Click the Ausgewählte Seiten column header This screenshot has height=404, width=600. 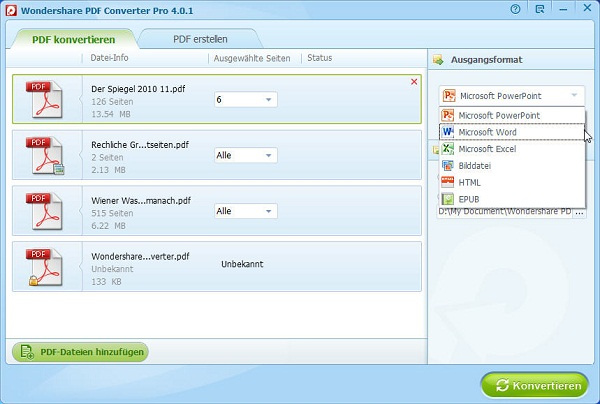[x=252, y=58]
